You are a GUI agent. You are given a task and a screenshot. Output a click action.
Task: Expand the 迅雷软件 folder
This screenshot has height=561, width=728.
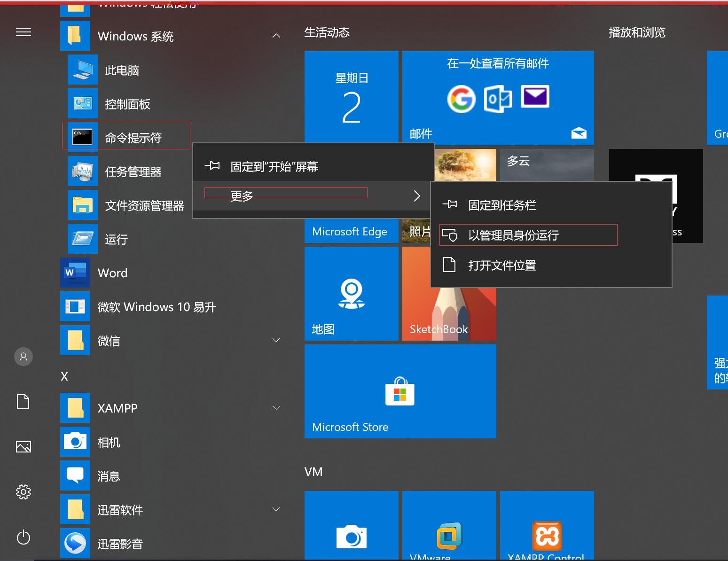coord(276,509)
